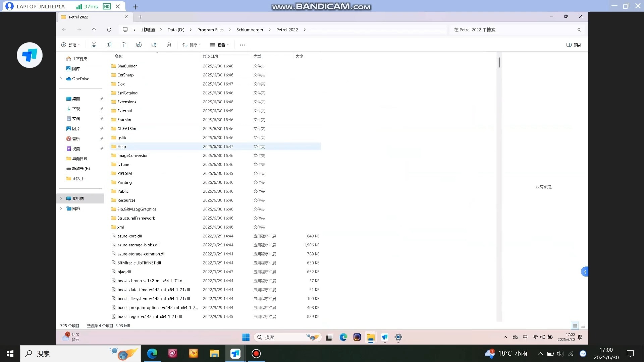Click Schlumberger in the breadcrumb path
This screenshot has width=644, height=362.
tap(250, 29)
